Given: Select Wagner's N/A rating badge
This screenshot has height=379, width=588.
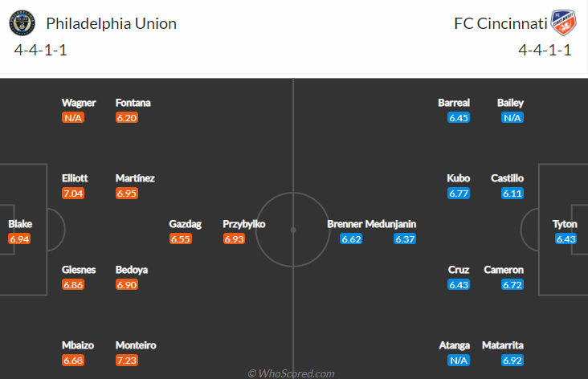Looking at the screenshot, I should 73,118.
